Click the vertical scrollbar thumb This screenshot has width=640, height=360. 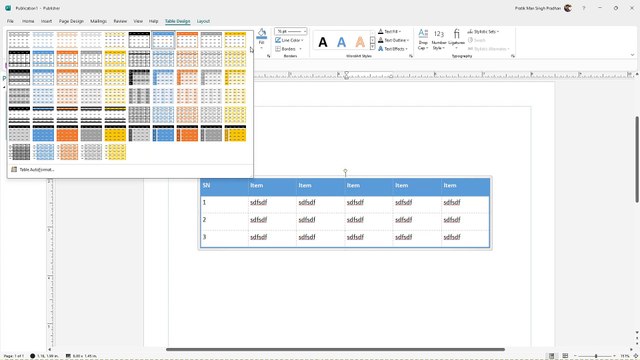[637, 159]
